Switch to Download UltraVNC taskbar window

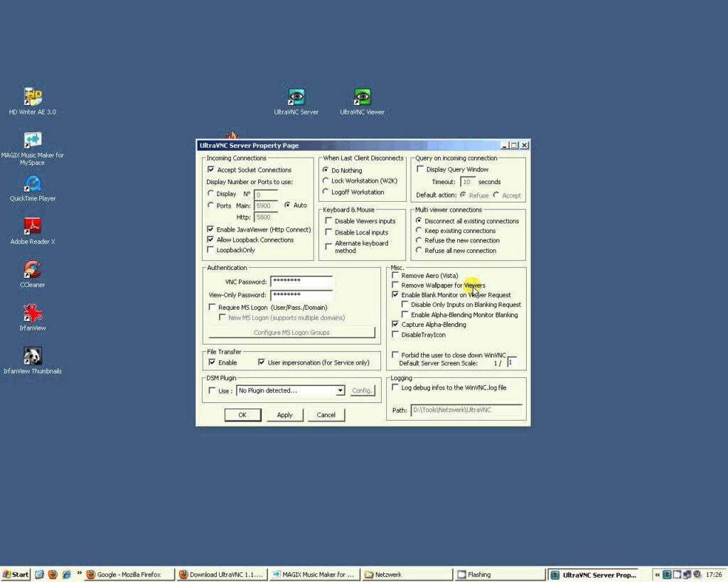[222, 575]
